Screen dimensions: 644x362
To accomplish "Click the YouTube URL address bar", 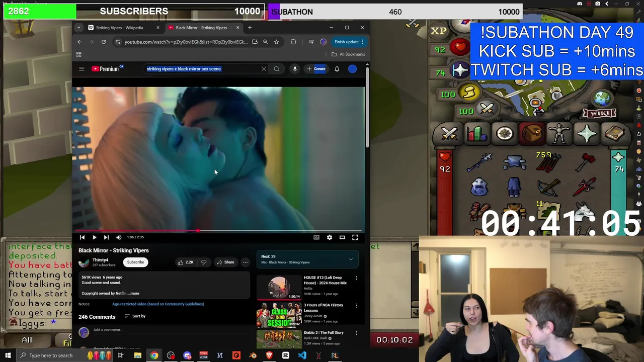I will point(186,42).
